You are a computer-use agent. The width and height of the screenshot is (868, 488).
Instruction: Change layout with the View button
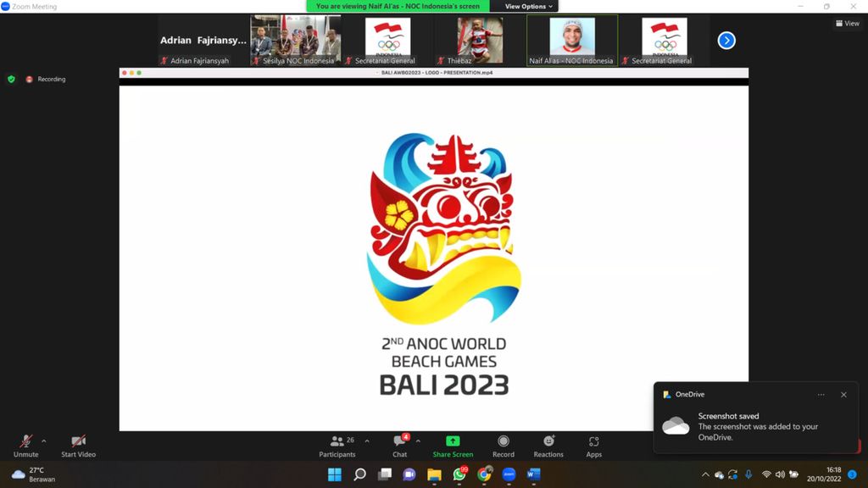tap(848, 23)
